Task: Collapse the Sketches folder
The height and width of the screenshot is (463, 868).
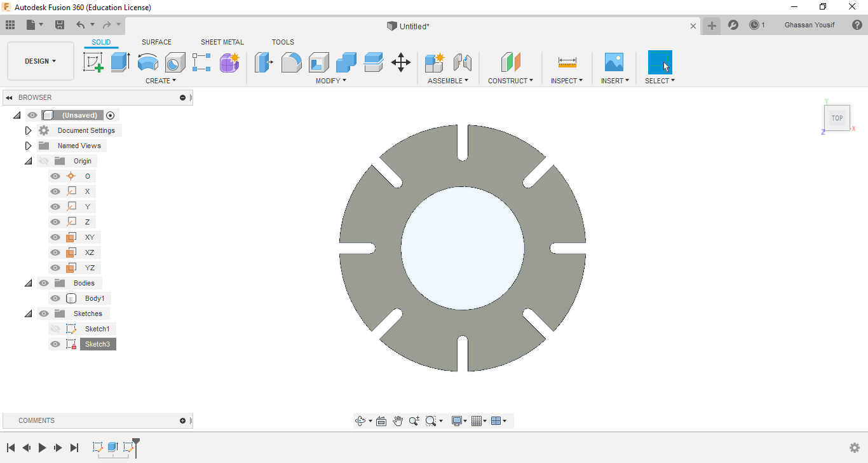Action: pos(28,314)
